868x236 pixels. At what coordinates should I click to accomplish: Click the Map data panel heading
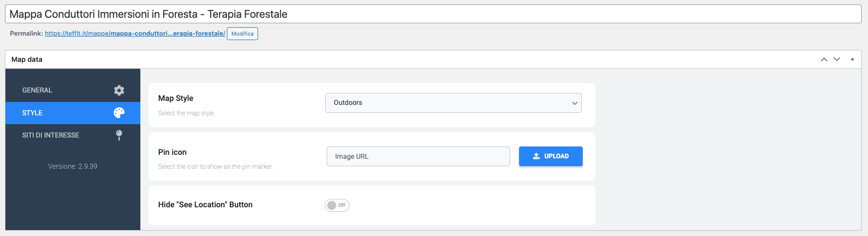point(27,59)
